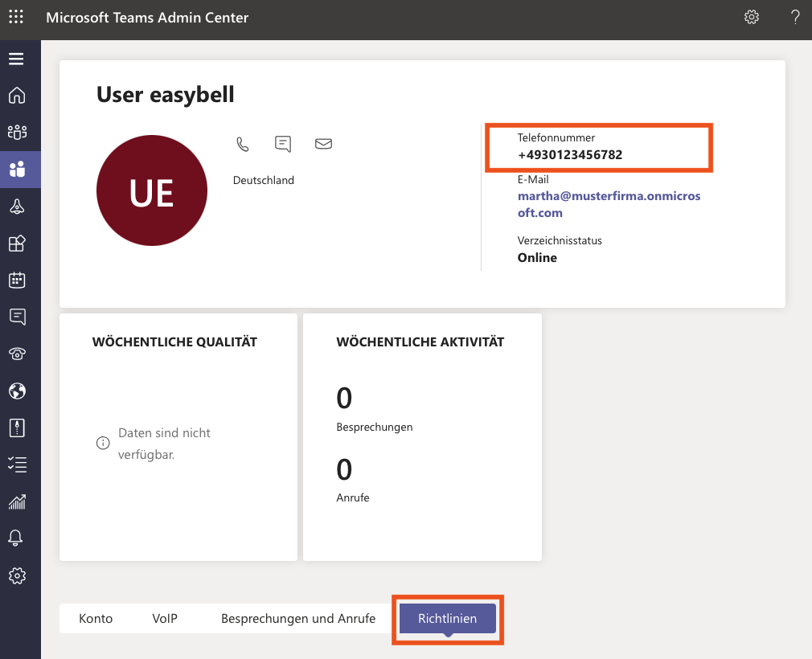Open Meetings calendar icon in sidebar
The width and height of the screenshot is (812, 659).
(x=17, y=280)
